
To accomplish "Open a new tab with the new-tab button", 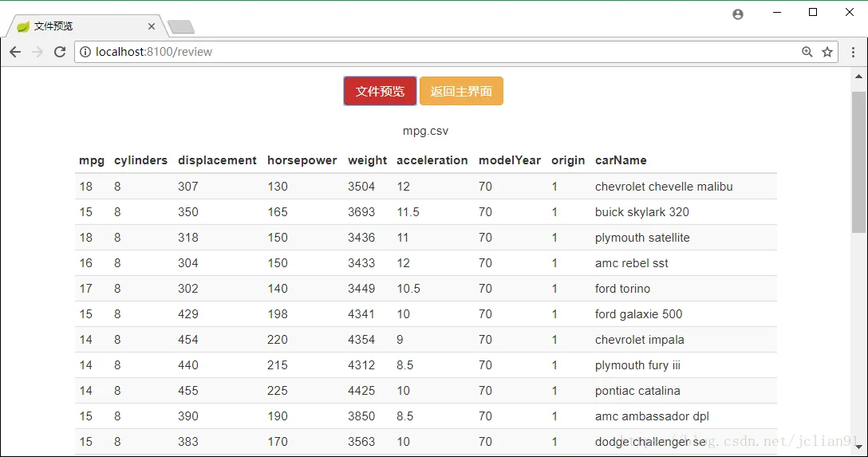I will pyautogui.click(x=180, y=26).
